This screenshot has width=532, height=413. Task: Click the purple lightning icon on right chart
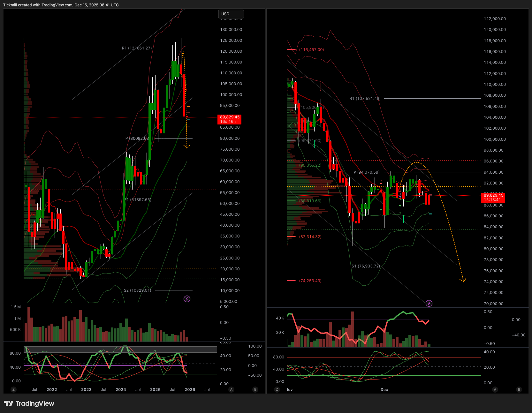point(429,303)
